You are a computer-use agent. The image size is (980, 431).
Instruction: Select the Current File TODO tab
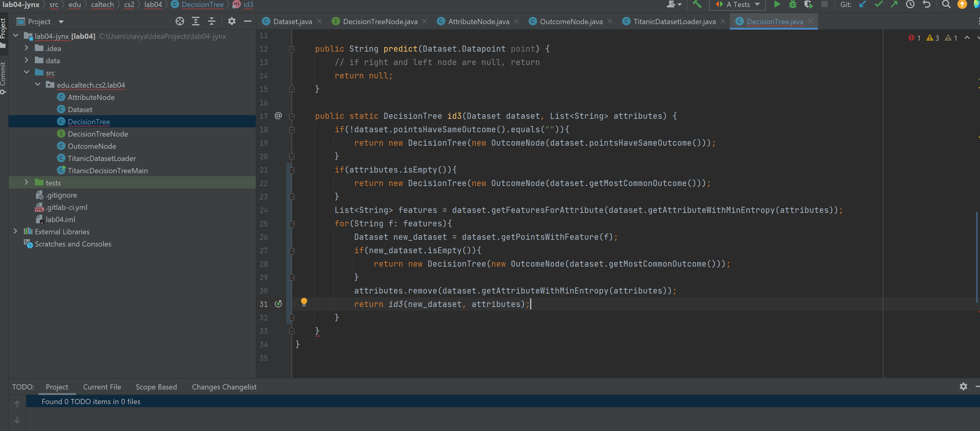[102, 387]
